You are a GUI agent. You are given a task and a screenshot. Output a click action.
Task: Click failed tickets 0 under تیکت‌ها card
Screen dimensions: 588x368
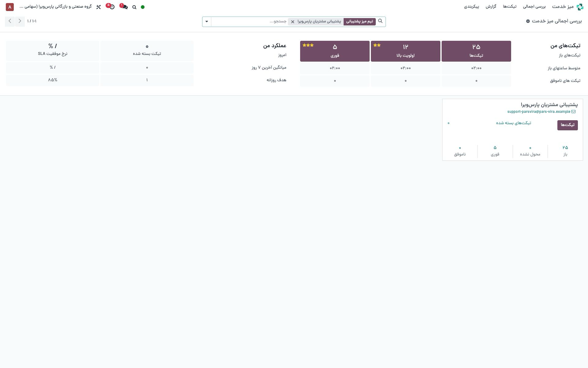point(476,81)
